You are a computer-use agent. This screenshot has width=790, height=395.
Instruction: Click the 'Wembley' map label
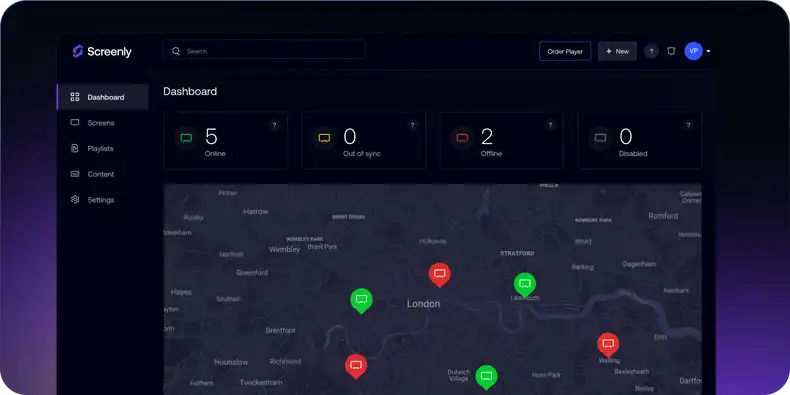(x=284, y=249)
